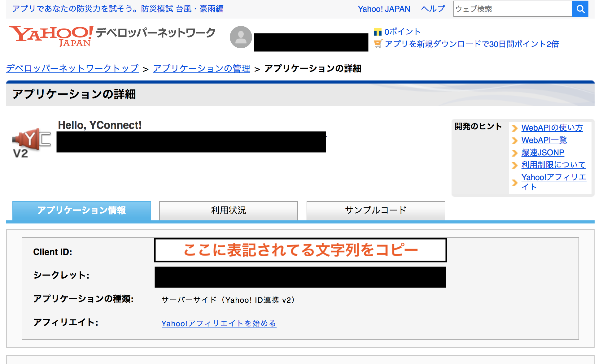Open the WebAPIの使い方 hint link
The width and height of the screenshot is (607, 364).
pos(552,128)
